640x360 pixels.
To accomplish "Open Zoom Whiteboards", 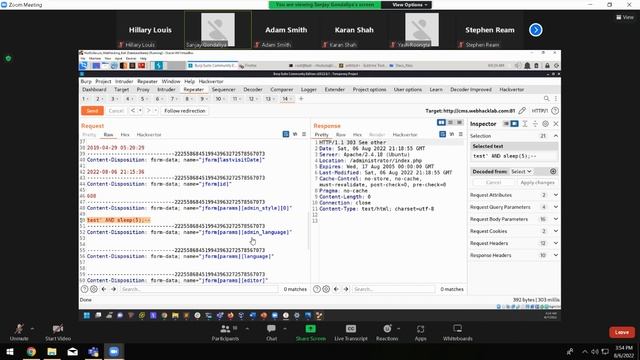I will click(458, 332).
